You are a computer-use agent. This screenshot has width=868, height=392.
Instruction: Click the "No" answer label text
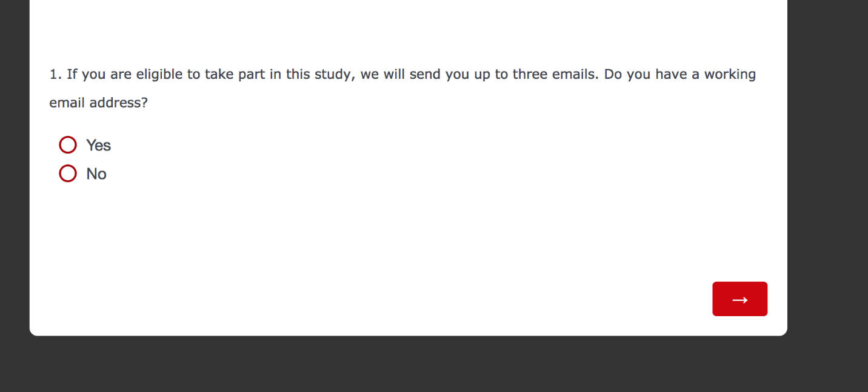click(x=96, y=174)
